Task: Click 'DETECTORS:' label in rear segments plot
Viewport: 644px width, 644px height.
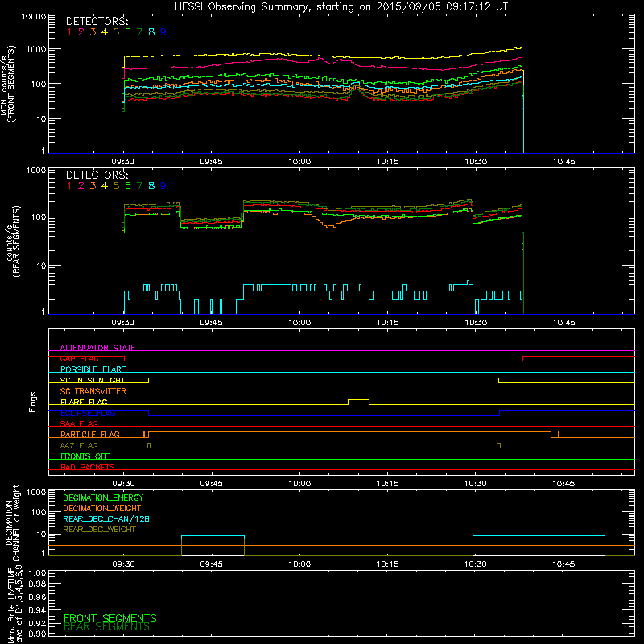Action: [97, 175]
